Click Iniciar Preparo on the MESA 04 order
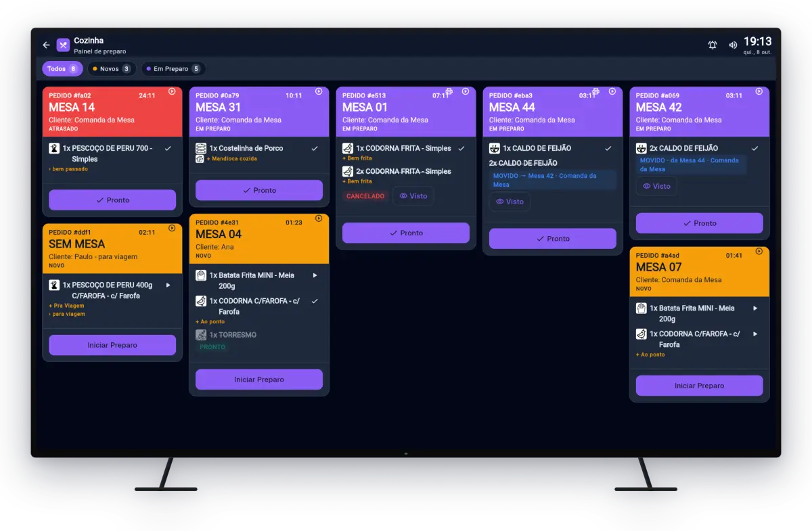 click(x=259, y=379)
